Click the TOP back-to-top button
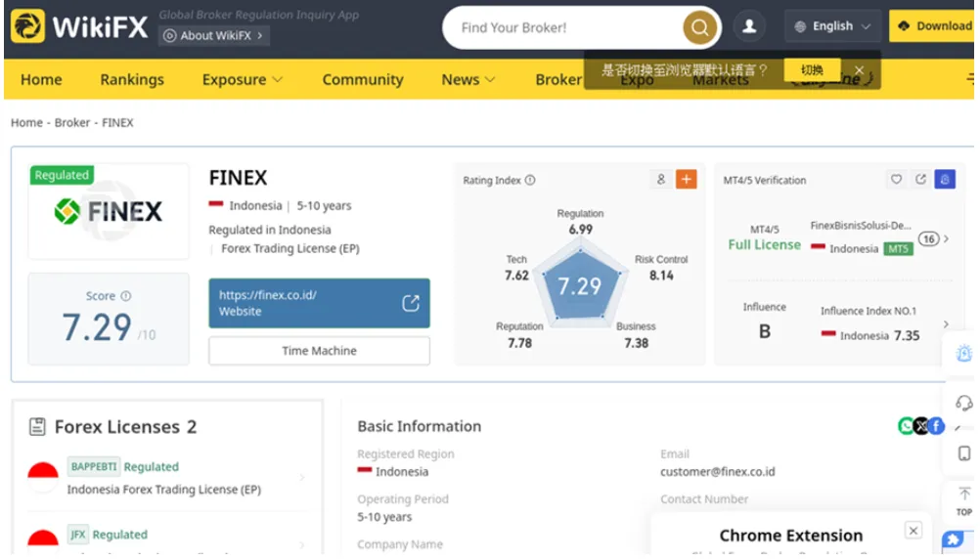This screenshot has width=980, height=560. pos(964,501)
